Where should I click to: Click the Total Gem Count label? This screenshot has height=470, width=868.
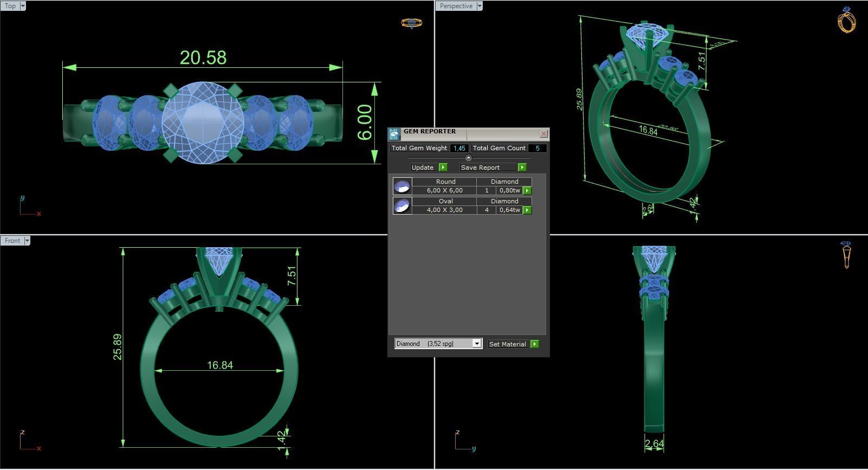click(499, 148)
